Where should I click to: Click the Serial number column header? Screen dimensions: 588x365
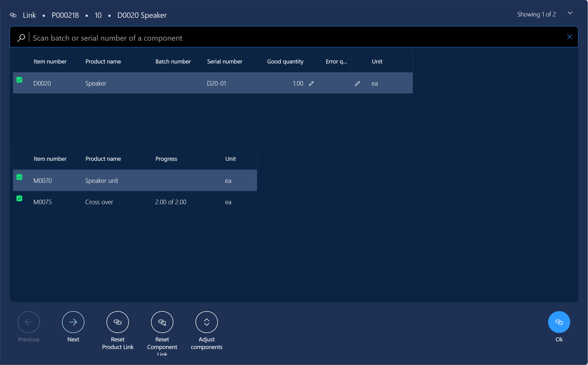[224, 61]
